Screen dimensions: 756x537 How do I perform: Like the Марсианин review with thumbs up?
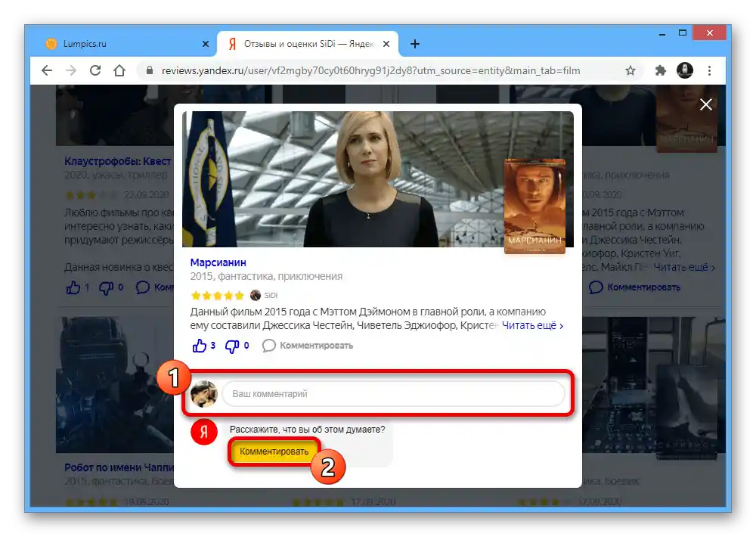[x=199, y=346]
